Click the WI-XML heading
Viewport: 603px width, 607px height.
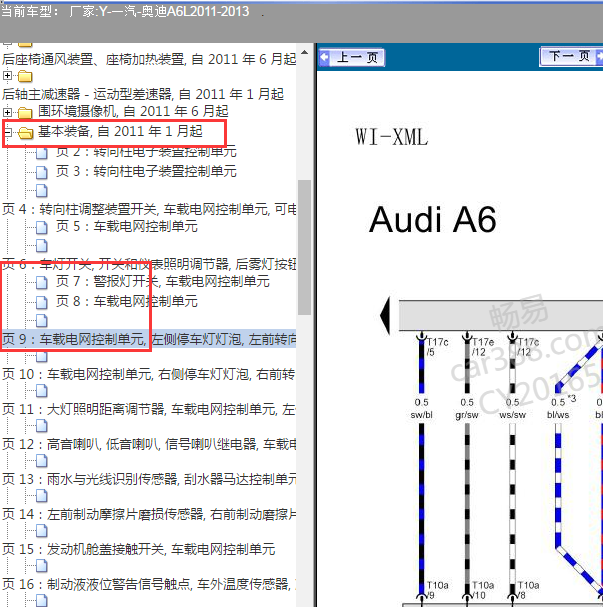click(x=392, y=137)
